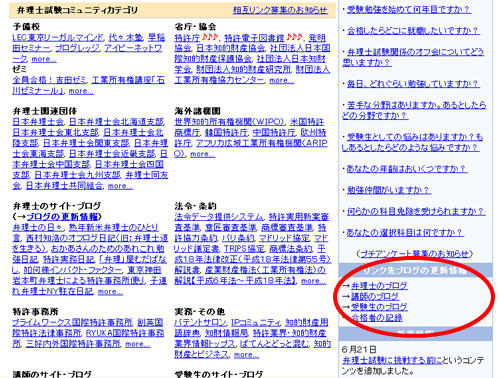Expand more... under 予備校 section

point(44,59)
